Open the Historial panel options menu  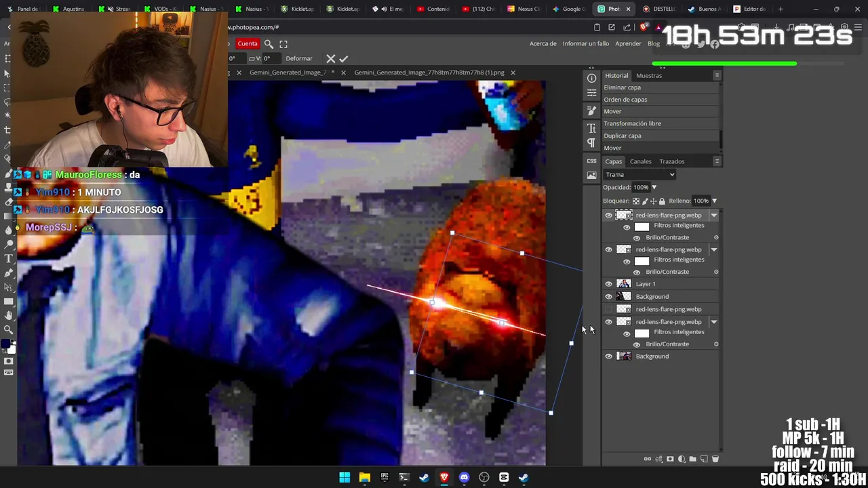click(x=717, y=75)
